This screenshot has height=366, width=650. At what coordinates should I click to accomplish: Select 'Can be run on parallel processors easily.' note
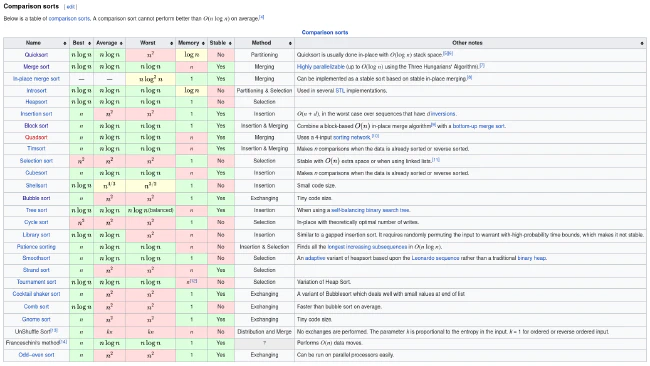click(345, 355)
